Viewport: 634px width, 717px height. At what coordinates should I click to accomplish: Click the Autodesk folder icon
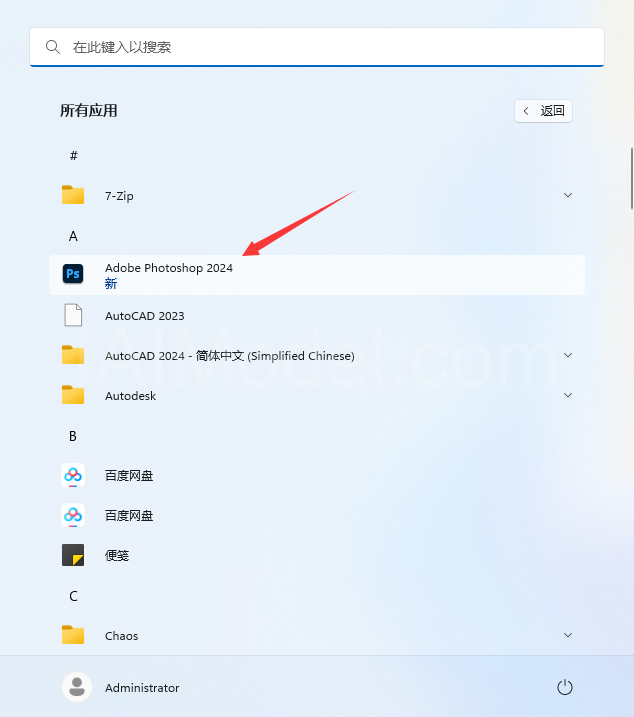pyautogui.click(x=73, y=395)
